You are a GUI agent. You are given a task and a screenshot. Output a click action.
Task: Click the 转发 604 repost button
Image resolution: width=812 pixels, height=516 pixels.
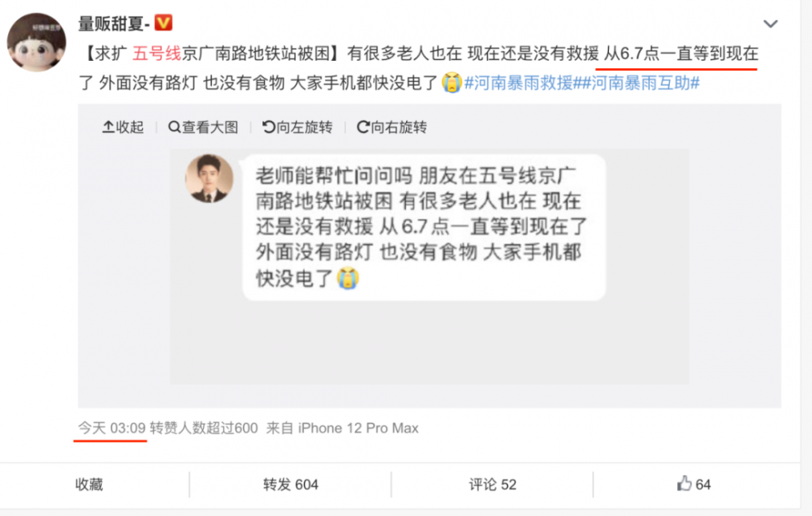click(x=291, y=484)
